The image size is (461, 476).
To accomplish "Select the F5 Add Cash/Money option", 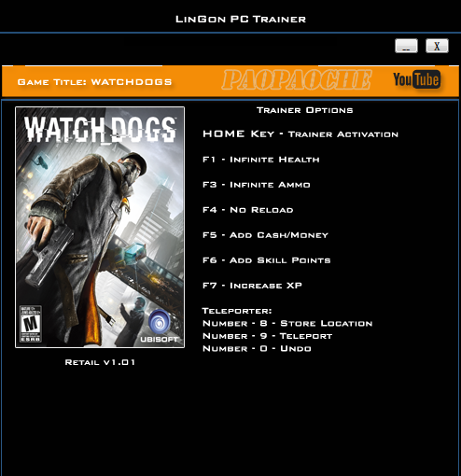I will [265, 235].
